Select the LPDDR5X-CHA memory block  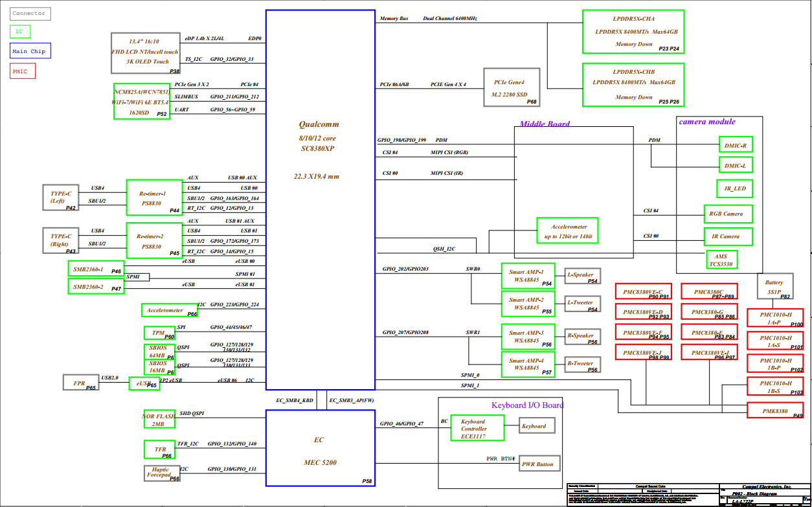click(633, 31)
